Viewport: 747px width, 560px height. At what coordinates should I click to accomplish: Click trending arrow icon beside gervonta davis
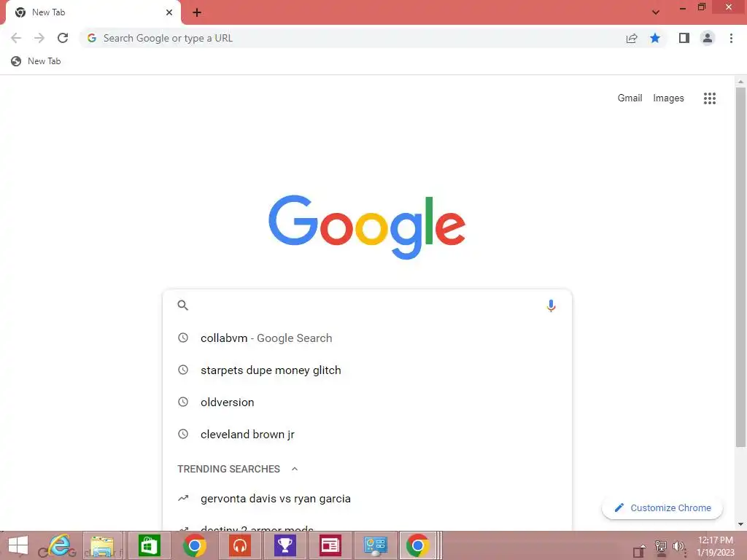[x=183, y=498]
